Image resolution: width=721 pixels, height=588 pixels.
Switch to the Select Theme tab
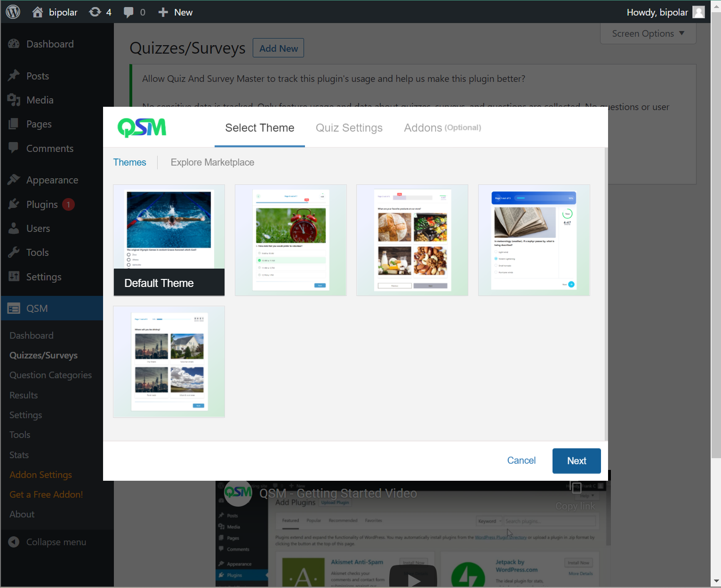tap(260, 128)
